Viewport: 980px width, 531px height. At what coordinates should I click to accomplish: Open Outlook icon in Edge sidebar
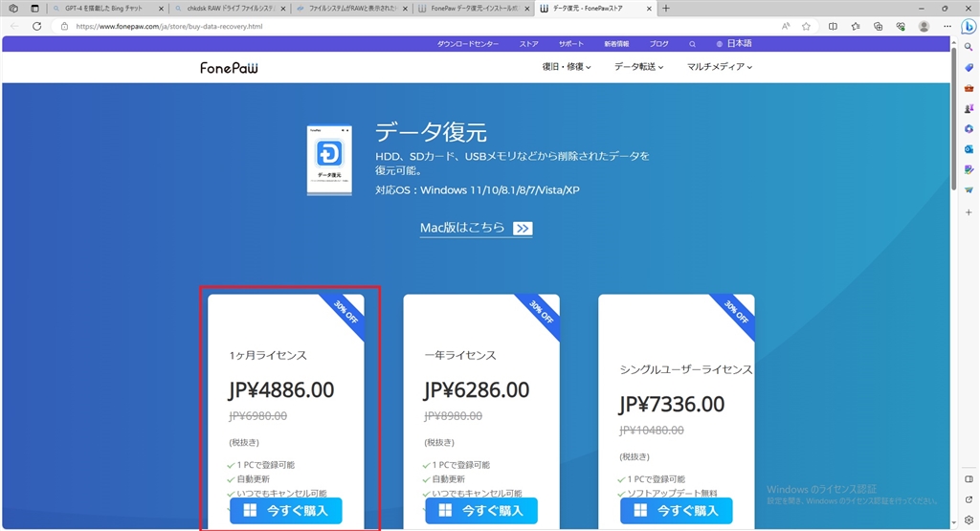[969, 149]
